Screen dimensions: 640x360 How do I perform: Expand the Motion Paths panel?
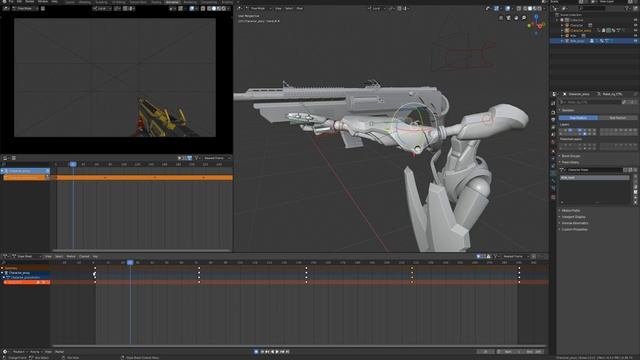tap(571, 211)
